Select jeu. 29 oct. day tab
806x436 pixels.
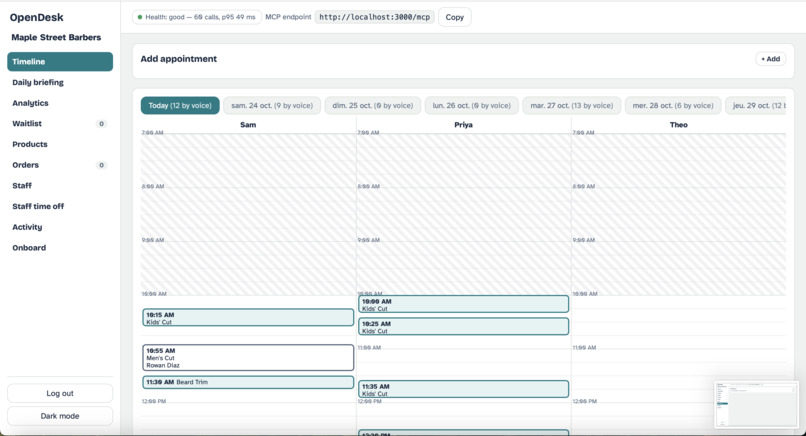click(756, 105)
